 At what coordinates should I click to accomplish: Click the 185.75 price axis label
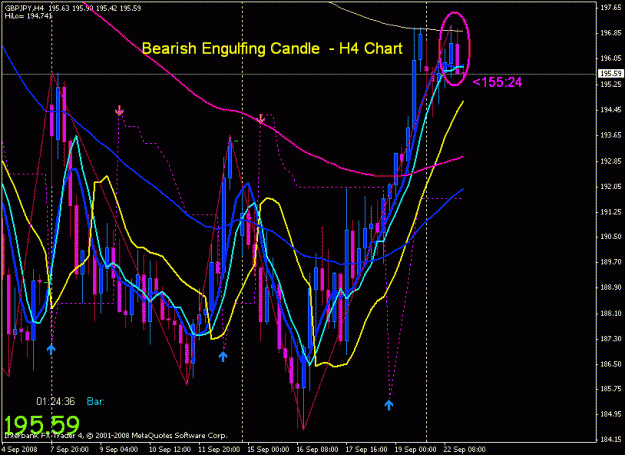[x=611, y=388]
